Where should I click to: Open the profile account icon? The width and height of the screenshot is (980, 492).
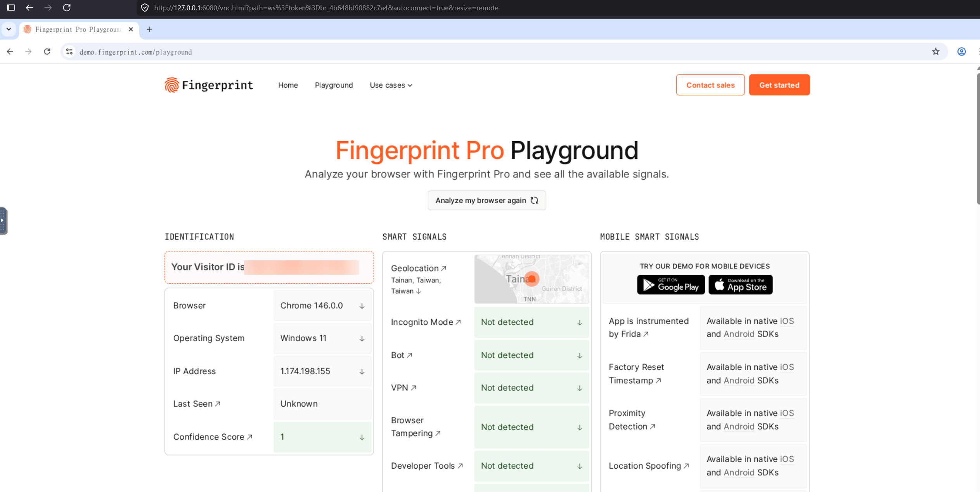coord(961,52)
